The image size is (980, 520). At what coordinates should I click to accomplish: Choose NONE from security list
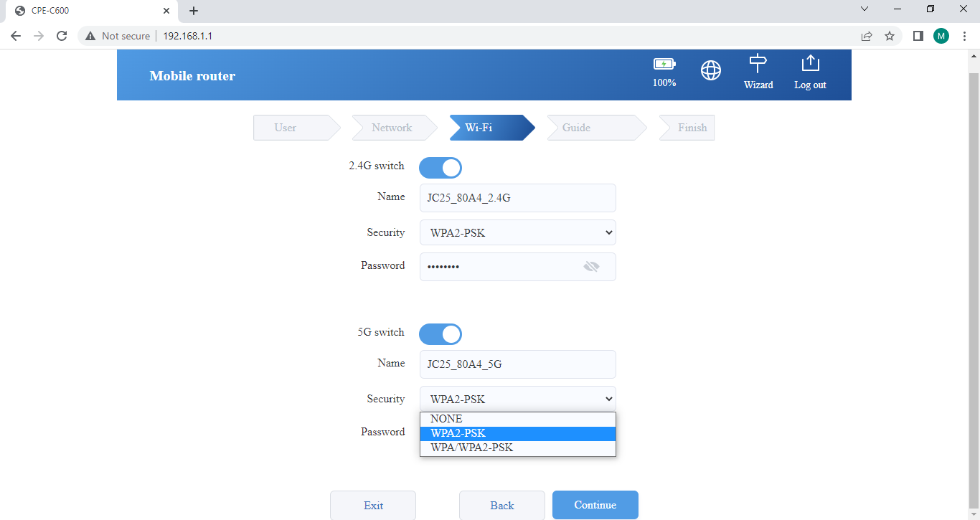point(518,419)
